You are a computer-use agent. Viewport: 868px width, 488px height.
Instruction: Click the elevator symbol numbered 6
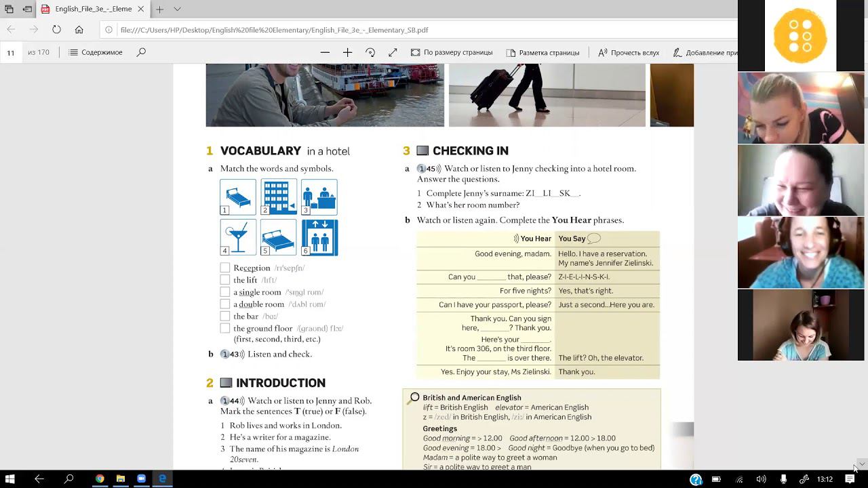click(x=319, y=237)
